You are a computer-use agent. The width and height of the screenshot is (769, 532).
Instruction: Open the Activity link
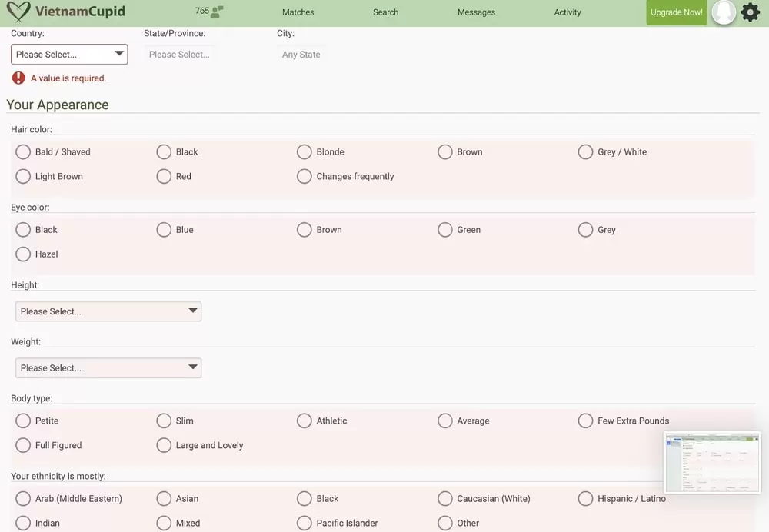tap(568, 12)
